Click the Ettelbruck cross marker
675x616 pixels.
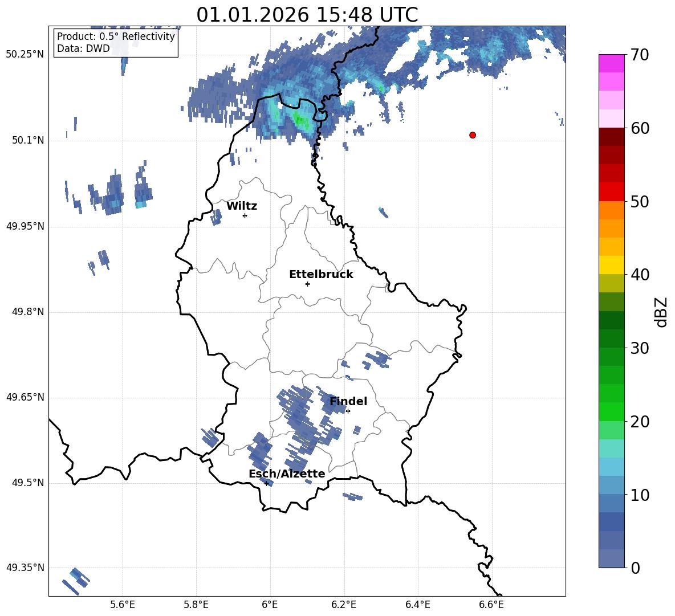[x=307, y=284]
